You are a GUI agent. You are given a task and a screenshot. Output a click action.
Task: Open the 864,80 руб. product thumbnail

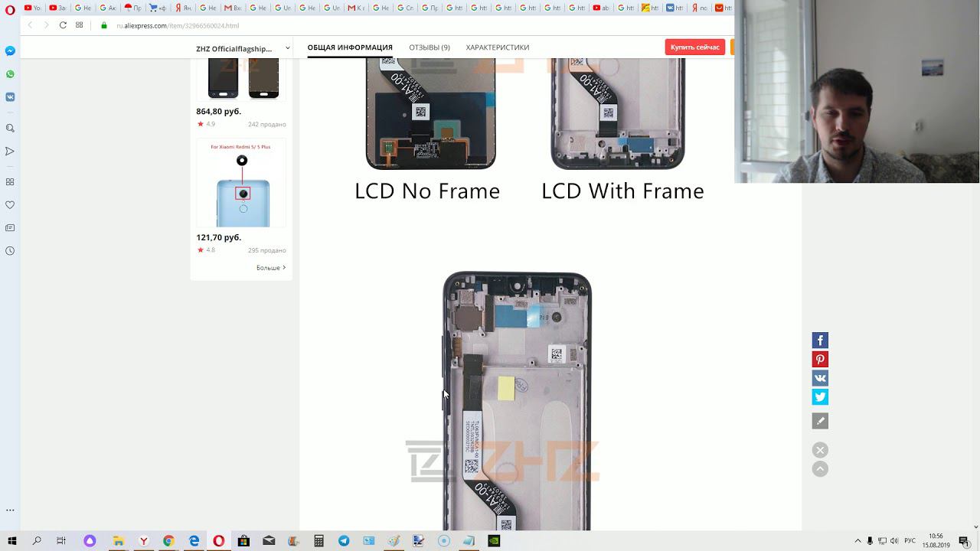241,79
